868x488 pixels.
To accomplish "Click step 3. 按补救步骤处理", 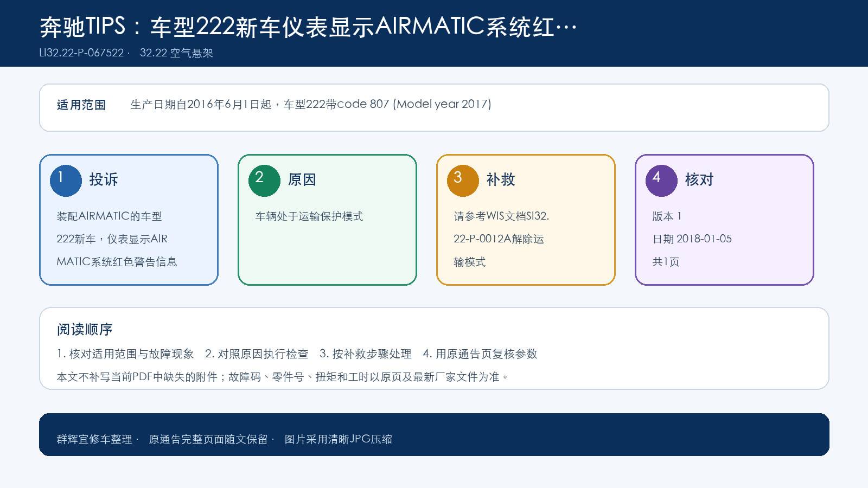I will (366, 354).
